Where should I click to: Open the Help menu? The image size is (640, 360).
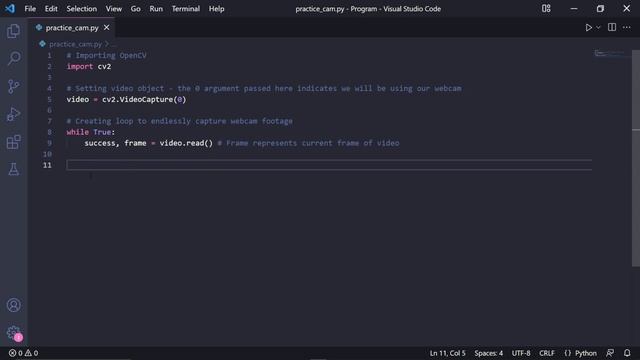click(216, 9)
